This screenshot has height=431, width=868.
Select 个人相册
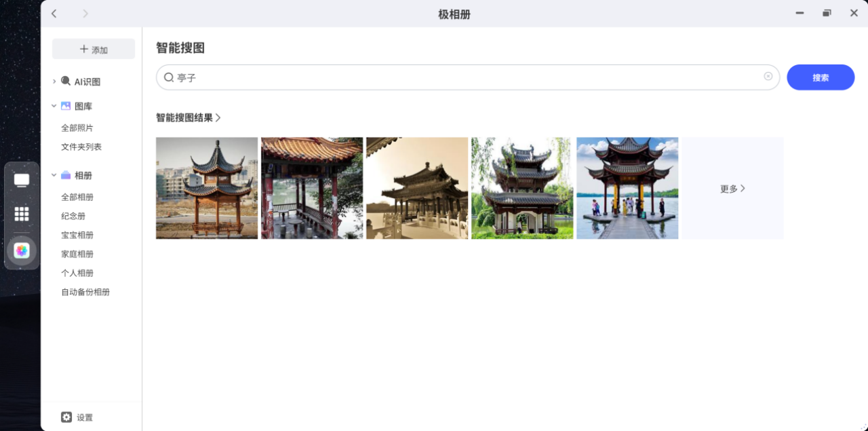coord(77,273)
